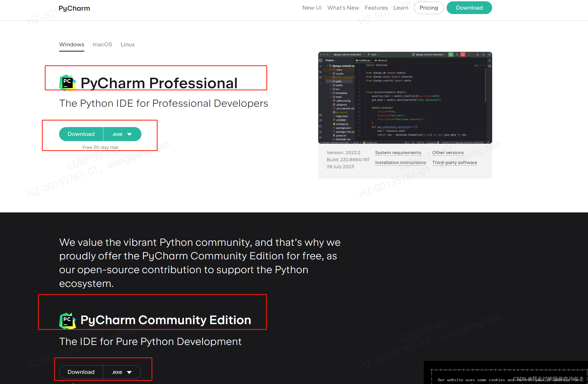
Task: Download PyCharm Community Edition
Action: point(81,372)
